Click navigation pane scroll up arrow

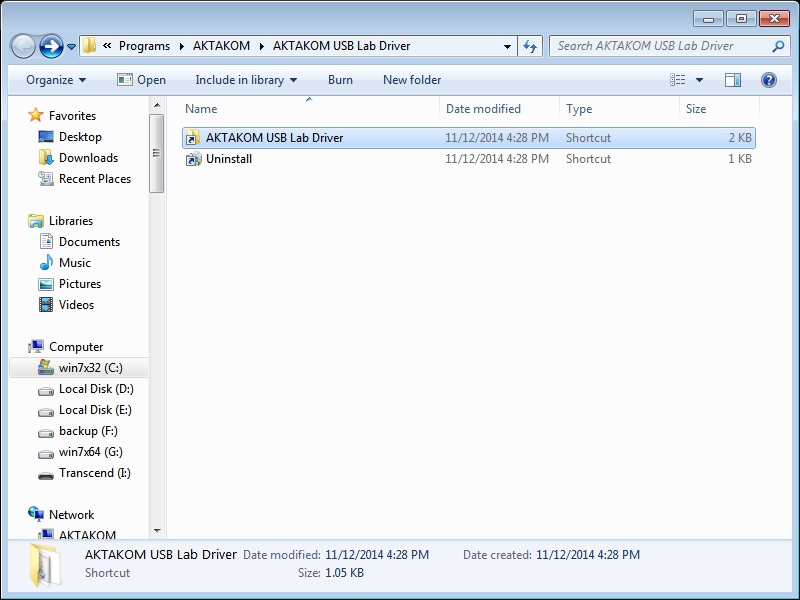pyautogui.click(x=157, y=105)
